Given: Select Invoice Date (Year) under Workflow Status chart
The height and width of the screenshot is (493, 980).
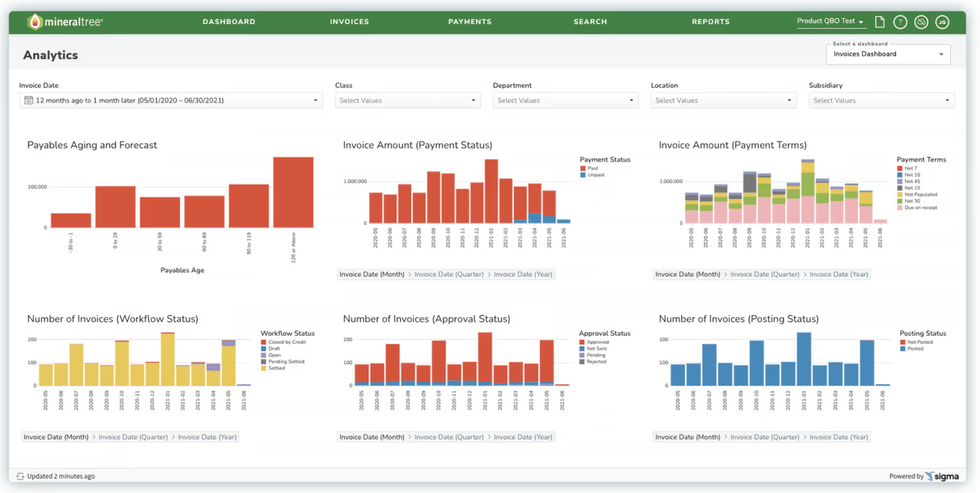Looking at the screenshot, I should tap(207, 437).
